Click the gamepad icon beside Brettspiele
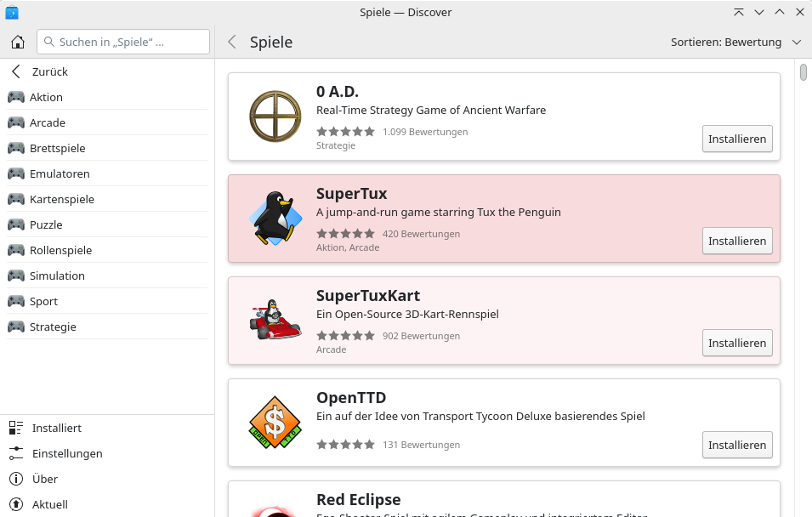The height and width of the screenshot is (517, 812). click(x=16, y=148)
